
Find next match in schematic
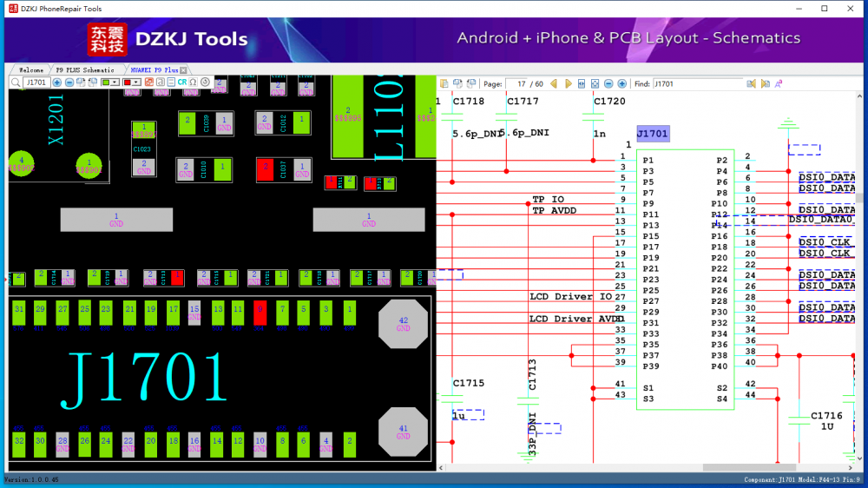click(766, 84)
